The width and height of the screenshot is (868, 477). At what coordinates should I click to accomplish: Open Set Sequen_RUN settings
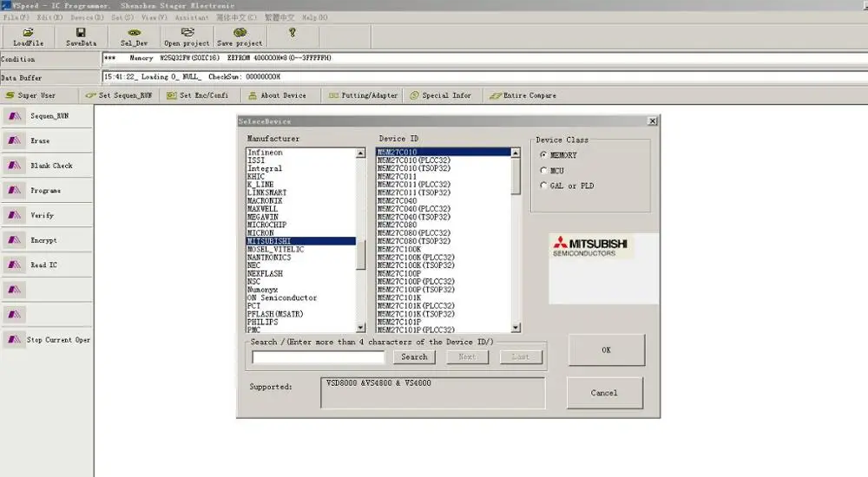[x=119, y=95]
